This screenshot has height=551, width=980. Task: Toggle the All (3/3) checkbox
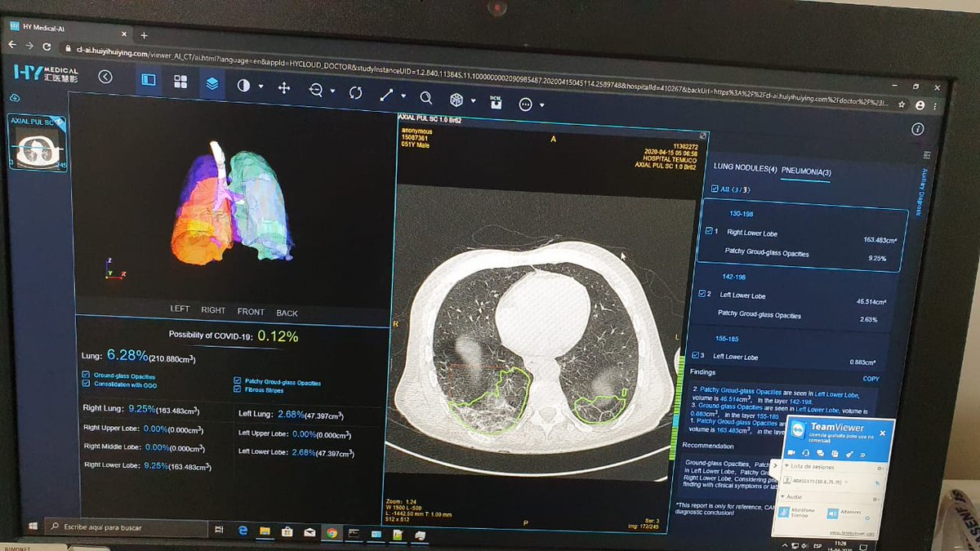[715, 189]
